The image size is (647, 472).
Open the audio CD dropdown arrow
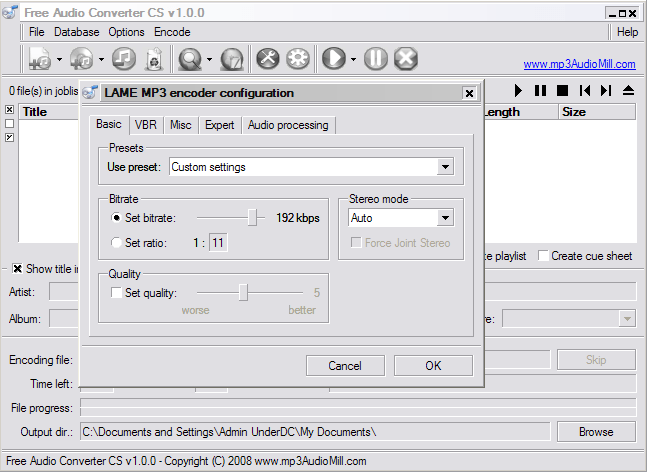[102, 59]
